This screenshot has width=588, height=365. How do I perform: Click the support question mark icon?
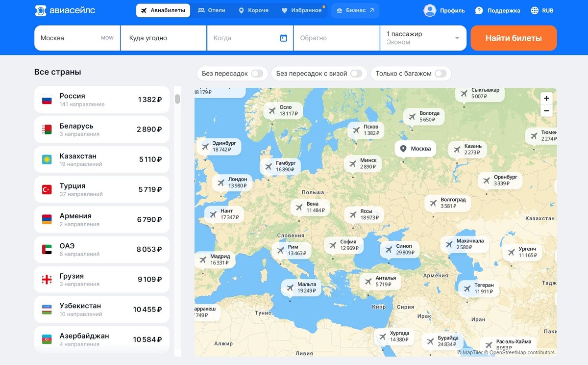[479, 10]
